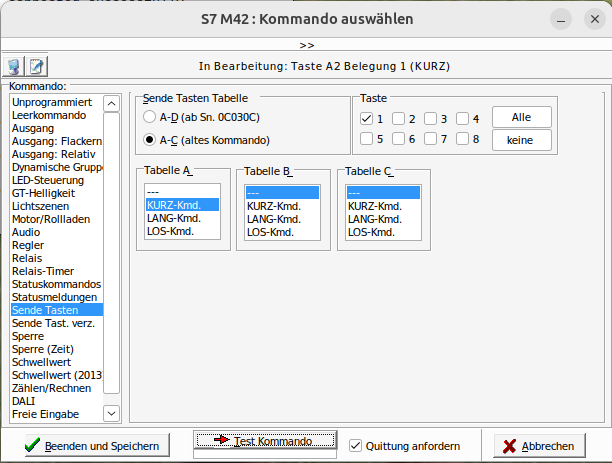Viewport: 612px width, 463px height.
Task: Check the Taste 8 checkbox
Action: pyautogui.click(x=463, y=139)
